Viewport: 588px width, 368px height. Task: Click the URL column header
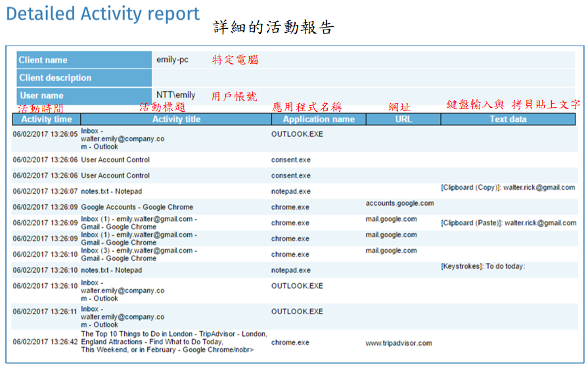pyautogui.click(x=403, y=120)
